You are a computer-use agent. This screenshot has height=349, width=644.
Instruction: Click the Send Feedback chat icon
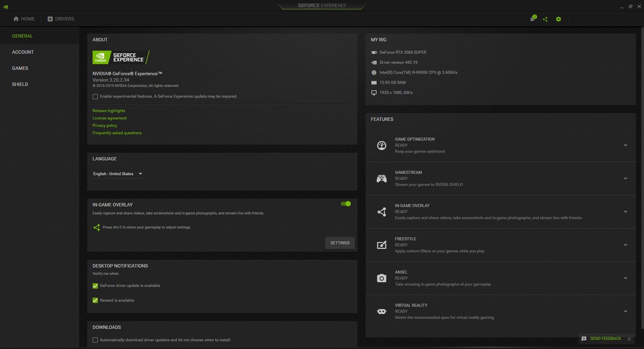(x=584, y=339)
